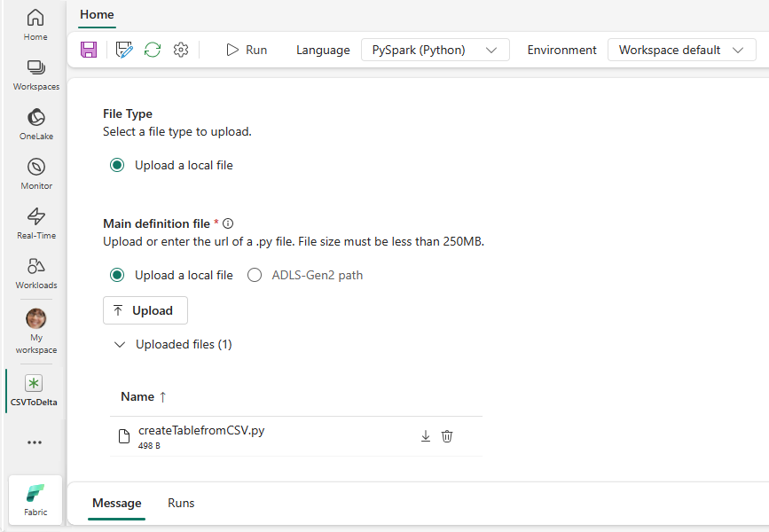Click the more options ellipsis in the sidebar
This screenshot has height=532, width=769.
click(x=35, y=442)
